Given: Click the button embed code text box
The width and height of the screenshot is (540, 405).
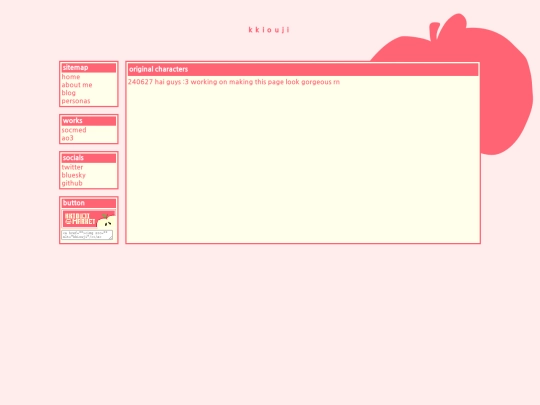Looking at the screenshot, I should 87,235.
